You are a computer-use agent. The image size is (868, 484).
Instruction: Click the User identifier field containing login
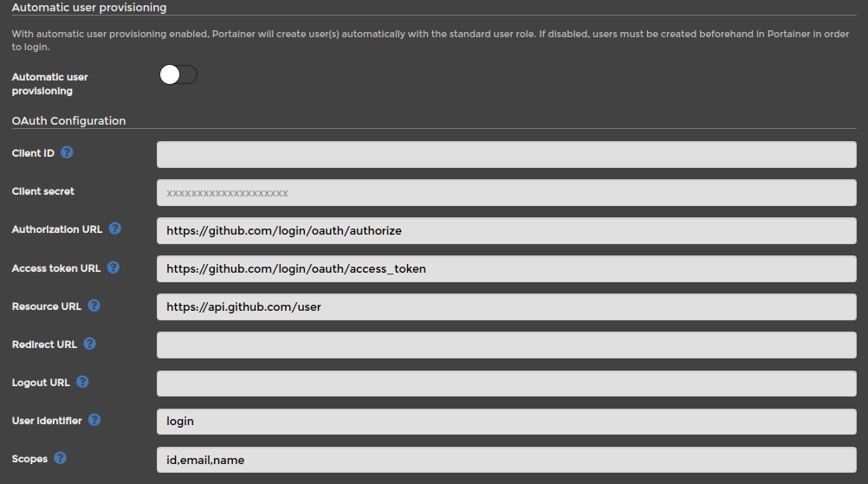pyautogui.click(x=507, y=422)
